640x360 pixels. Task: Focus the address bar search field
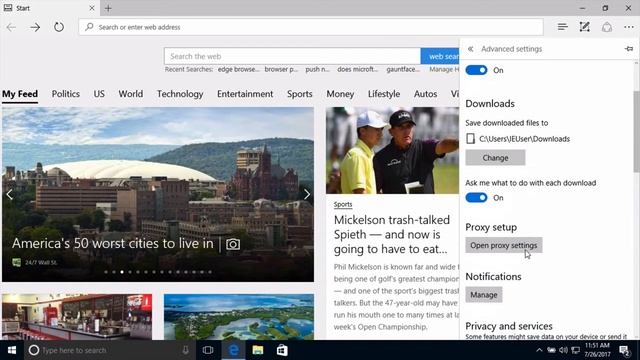coord(311,27)
